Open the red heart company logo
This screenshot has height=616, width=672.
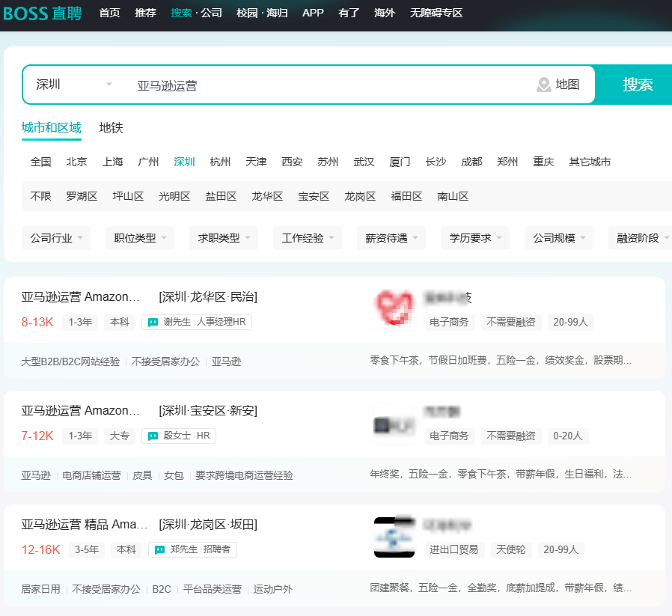(x=394, y=308)
